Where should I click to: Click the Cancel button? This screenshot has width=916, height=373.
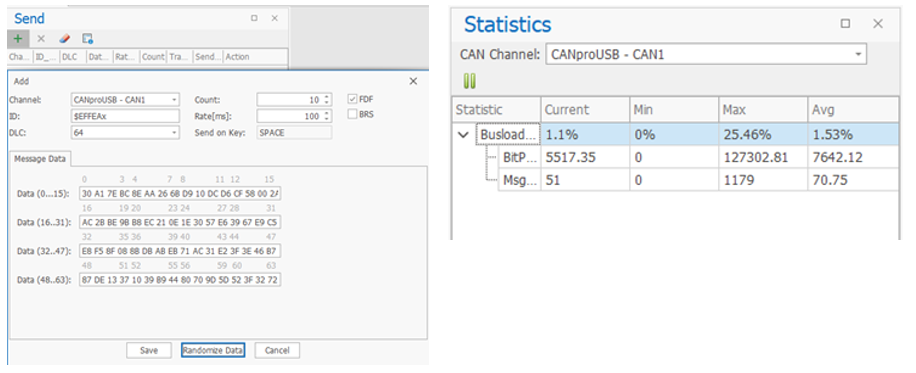pyautogui.click(x=277, y=350)
